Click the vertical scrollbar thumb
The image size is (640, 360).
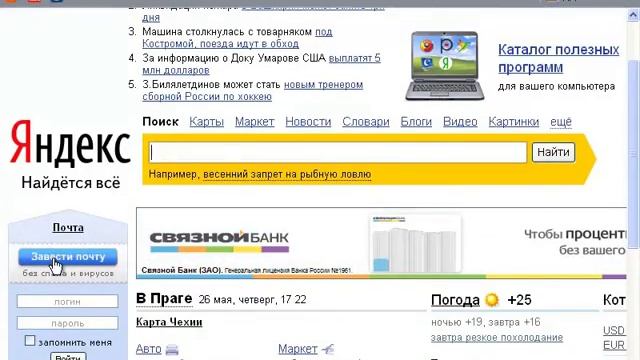coord(633,154)
